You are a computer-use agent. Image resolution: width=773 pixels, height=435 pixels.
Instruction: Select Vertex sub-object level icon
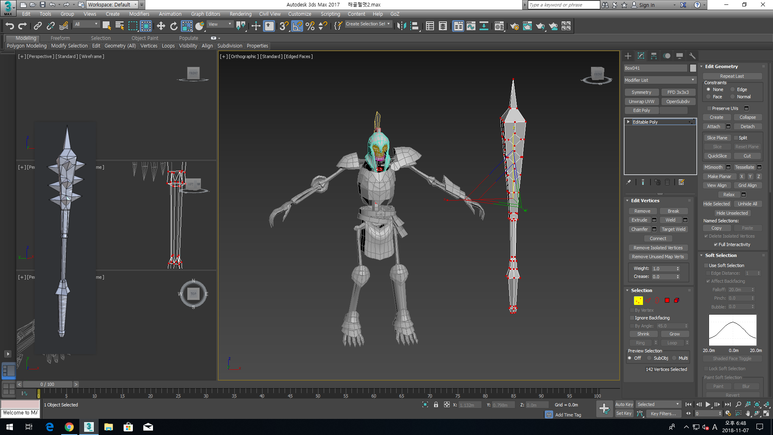638,300
